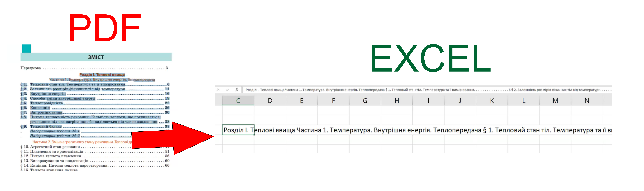Click '§ 8. Питома теплоємність речовини' line
Screen dimensions: 644x191
tap(95, 119)
